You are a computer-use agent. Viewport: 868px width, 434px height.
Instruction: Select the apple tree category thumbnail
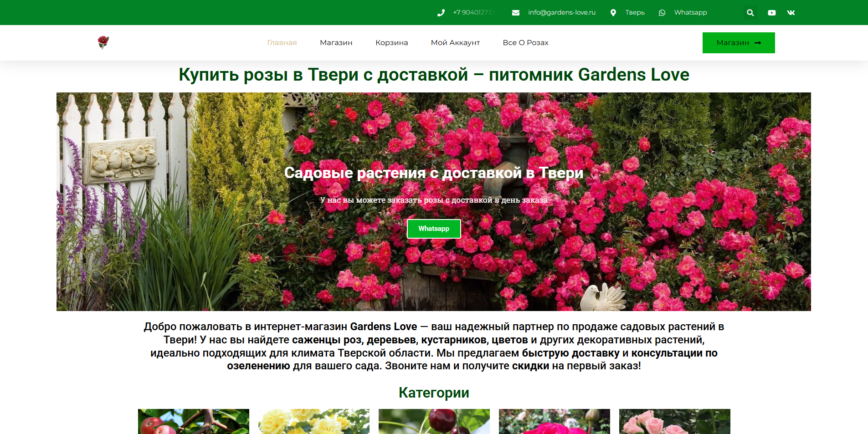(194, 421)
